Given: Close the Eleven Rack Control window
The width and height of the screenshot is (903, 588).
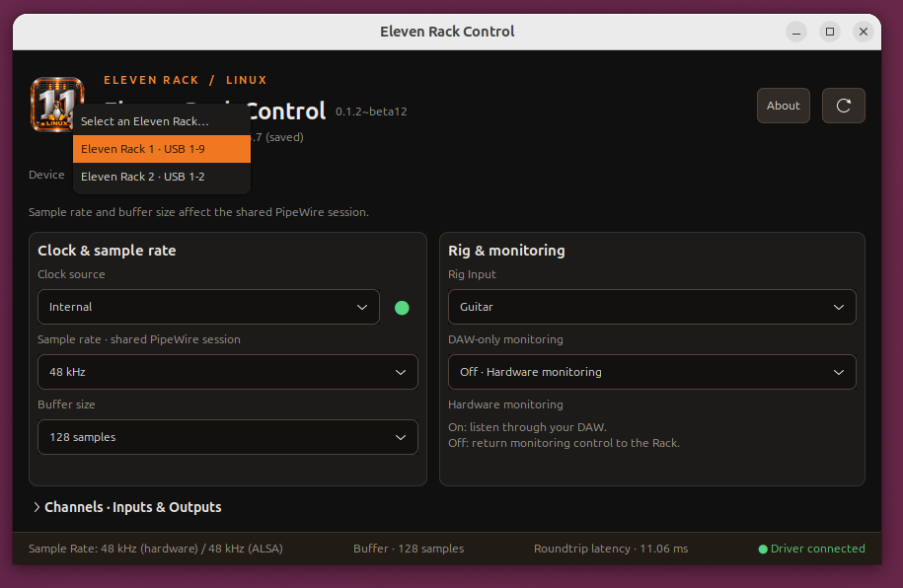Looking at the screenshot, I should (x=863, y=32).
